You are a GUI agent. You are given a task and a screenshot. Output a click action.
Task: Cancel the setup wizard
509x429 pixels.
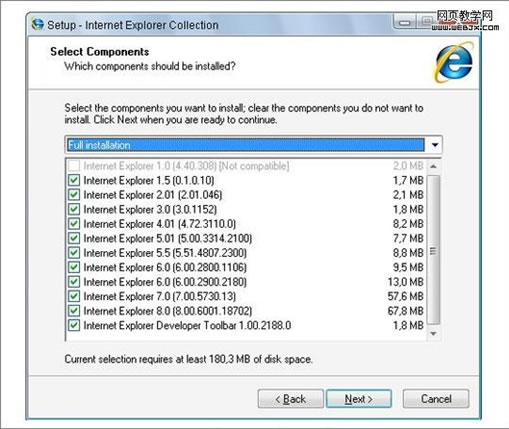(436, 399)
